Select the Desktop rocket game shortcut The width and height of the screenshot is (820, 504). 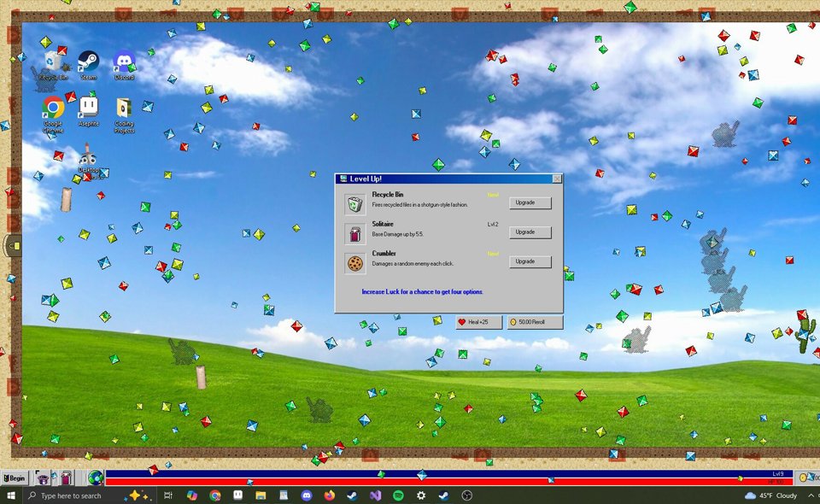88,160
